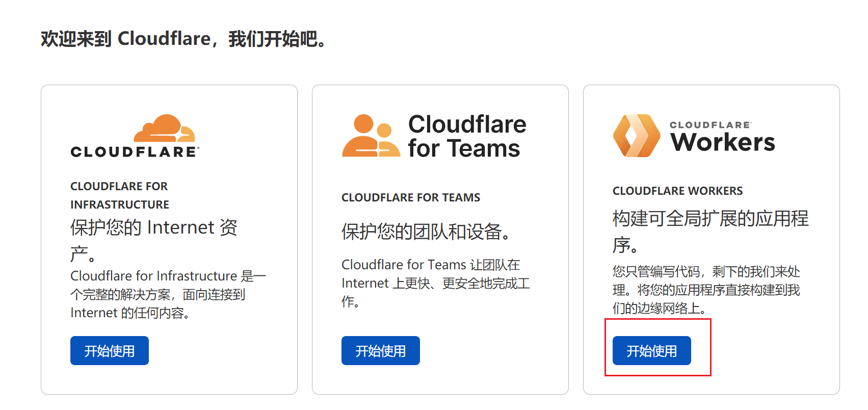
Task: Click the CLOUDFLARE WORKERS label
Action: 678,191
